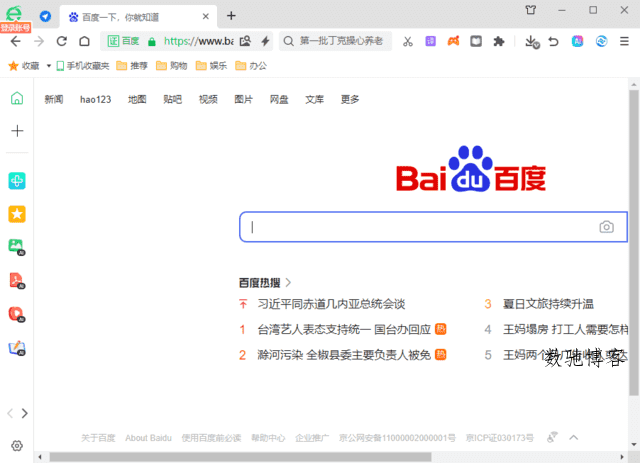Click the undo closed tab icon

[x=553, y=41]
